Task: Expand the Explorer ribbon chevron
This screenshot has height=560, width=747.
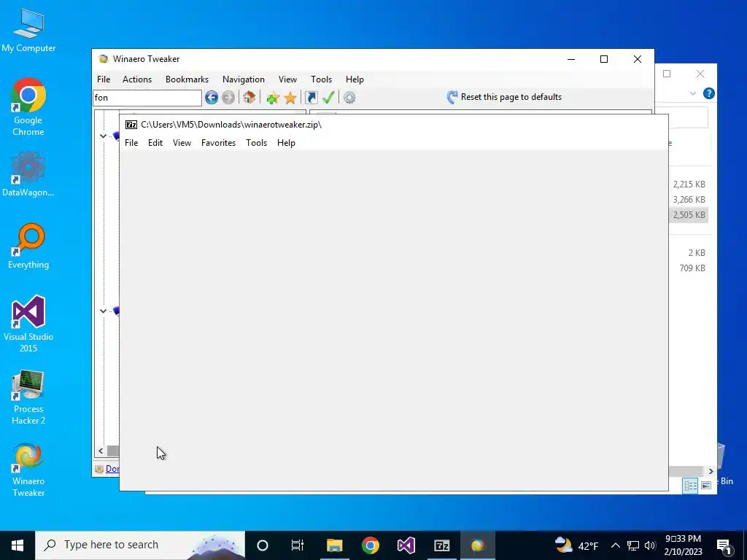Action: pos(693,94)
